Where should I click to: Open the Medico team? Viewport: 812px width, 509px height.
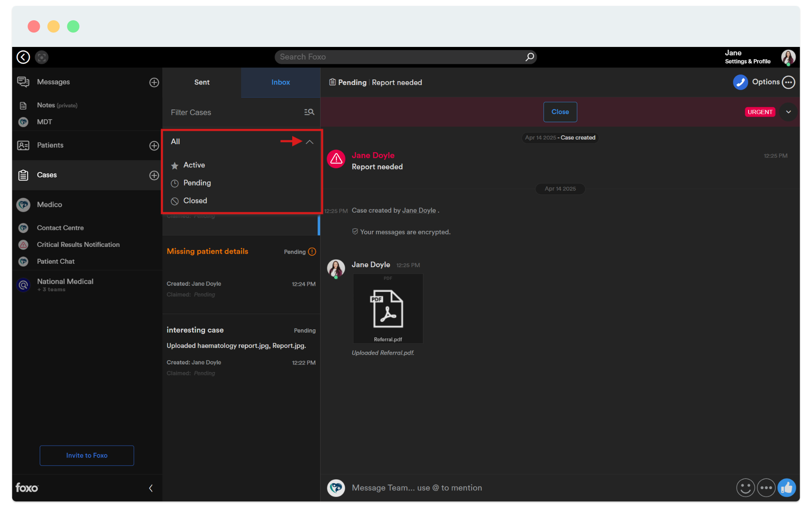(49, 205)
